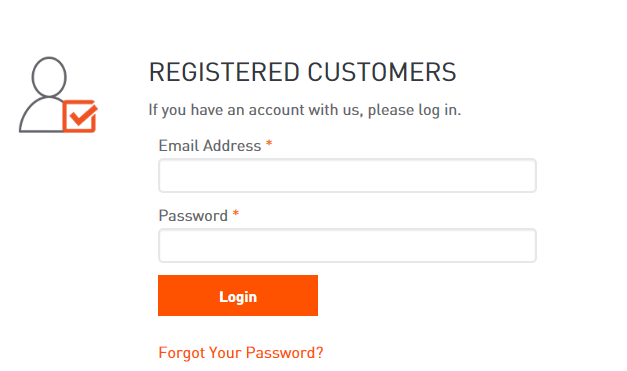Click the red asterisk beside Email Address
The width and height of the screenshot is (627, 371).
tap(269, 143)
